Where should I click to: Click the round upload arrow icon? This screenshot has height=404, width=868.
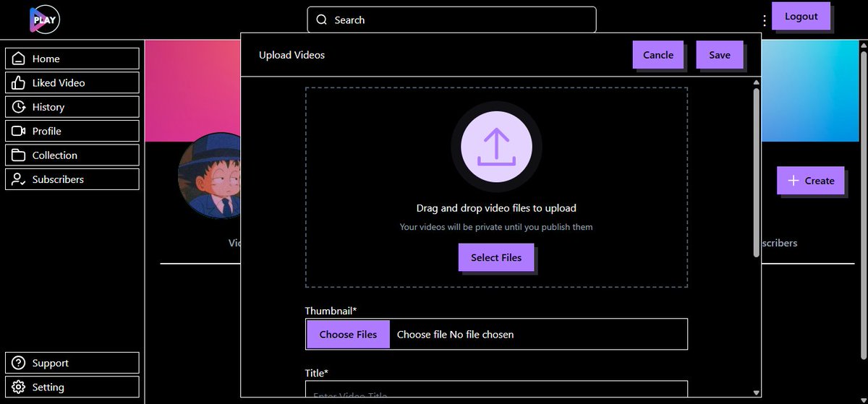[x=496, y=147]
